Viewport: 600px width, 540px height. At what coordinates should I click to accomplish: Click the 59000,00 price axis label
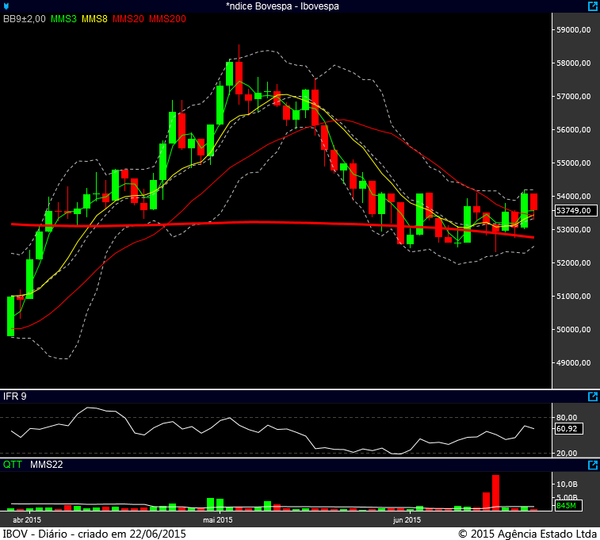pos(574,30)
